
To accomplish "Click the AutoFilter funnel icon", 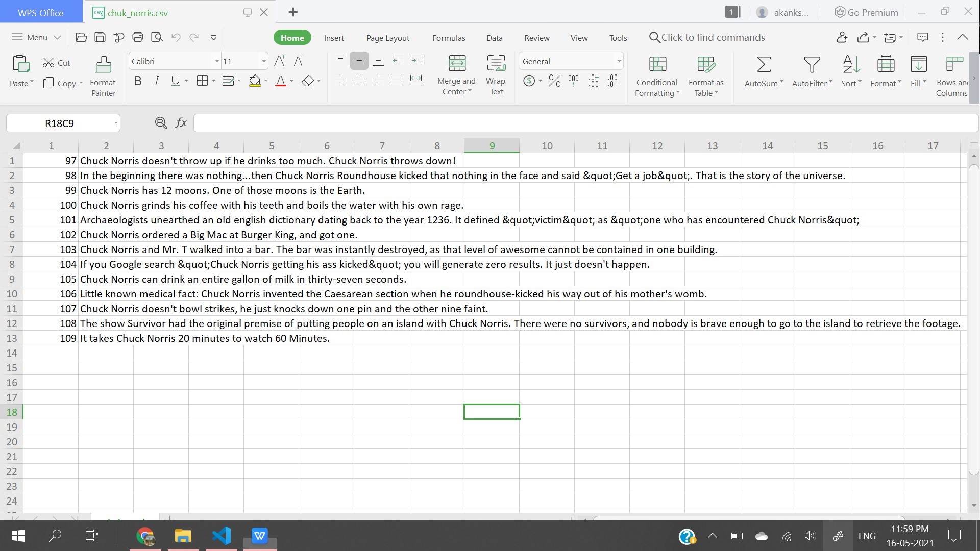I will [812, 65].
